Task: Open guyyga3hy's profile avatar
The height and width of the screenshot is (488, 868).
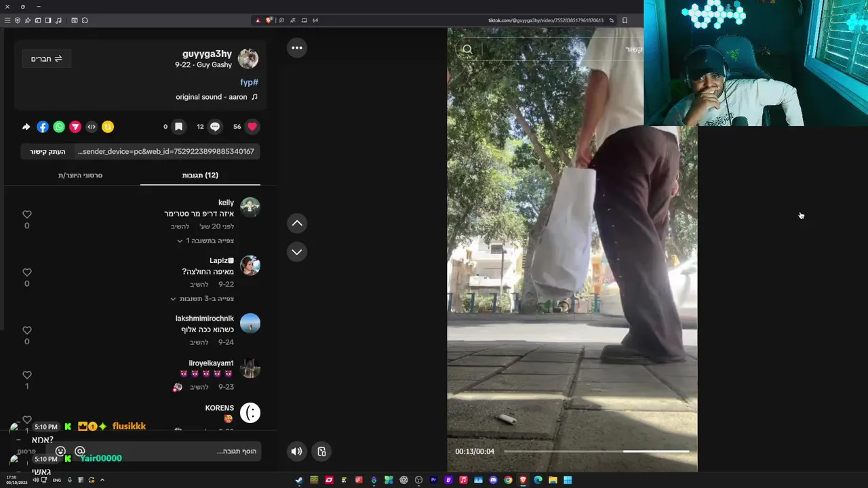Action: [x=248, y=59]
